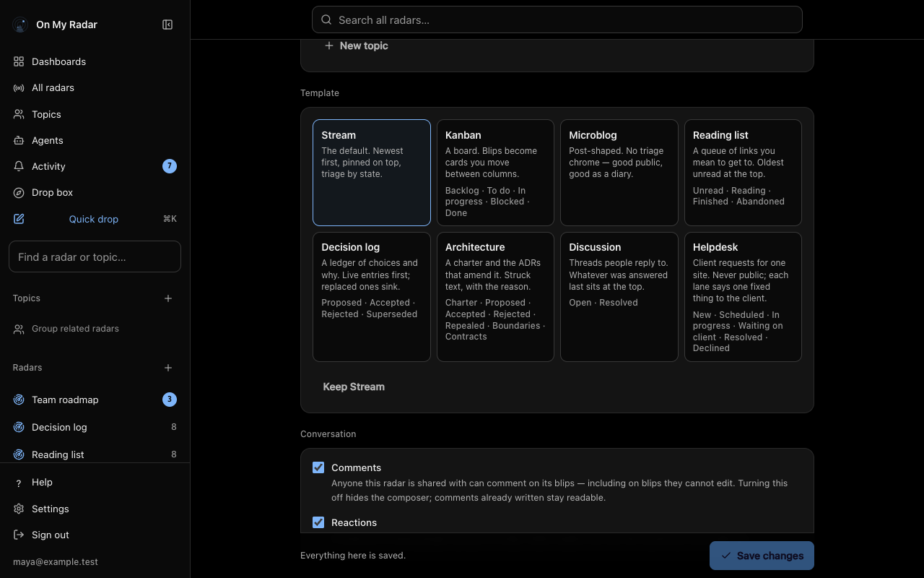Screen dimensions: 924x578
Task: Open Drop box from sidebar
Action: pos(95,192)
